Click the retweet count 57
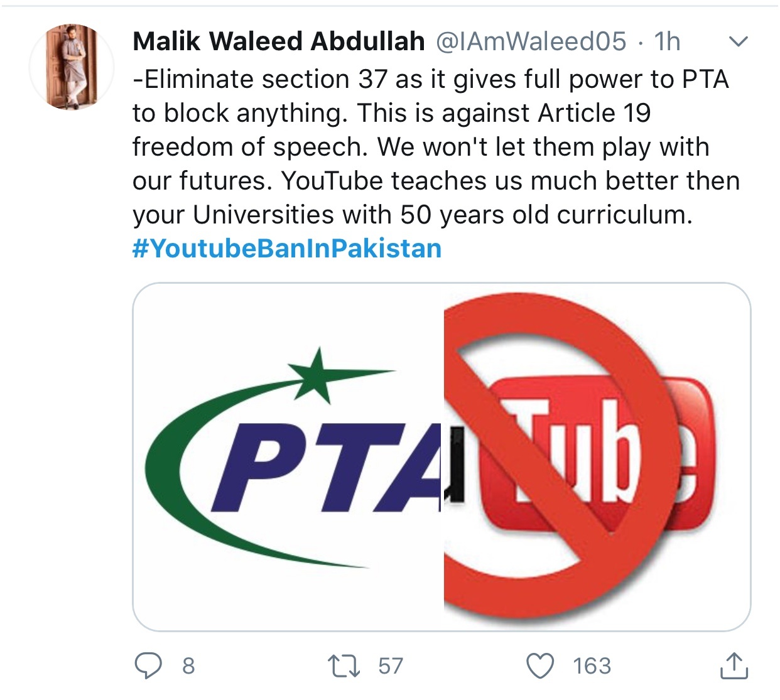 pos(391,666)
